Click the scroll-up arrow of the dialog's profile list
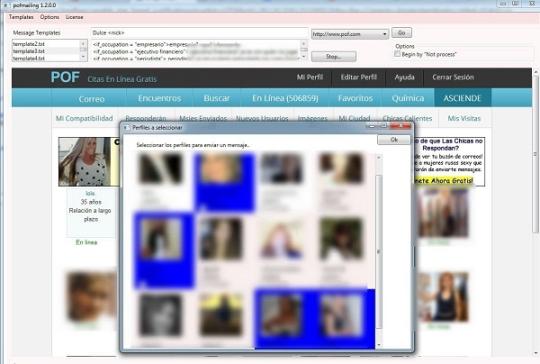This screenshot has width=540, height=364. click(x=379, y=157)
